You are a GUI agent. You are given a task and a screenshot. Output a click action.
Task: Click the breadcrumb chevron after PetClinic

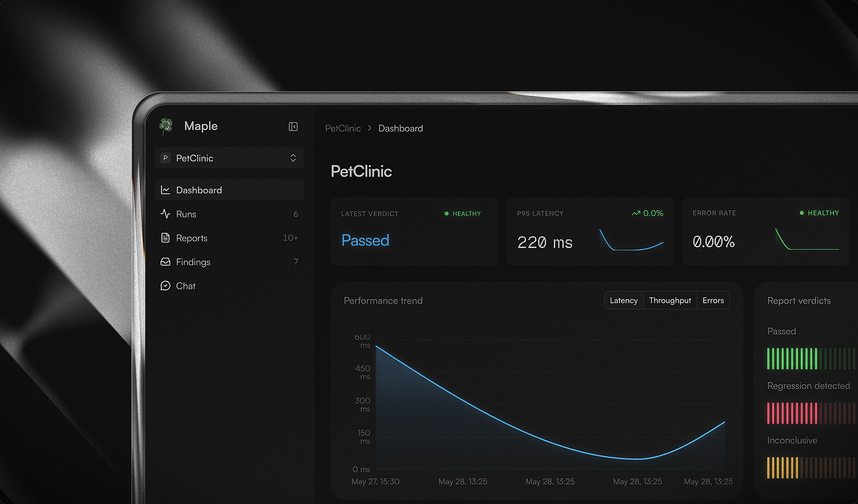[x=370, y=128]
